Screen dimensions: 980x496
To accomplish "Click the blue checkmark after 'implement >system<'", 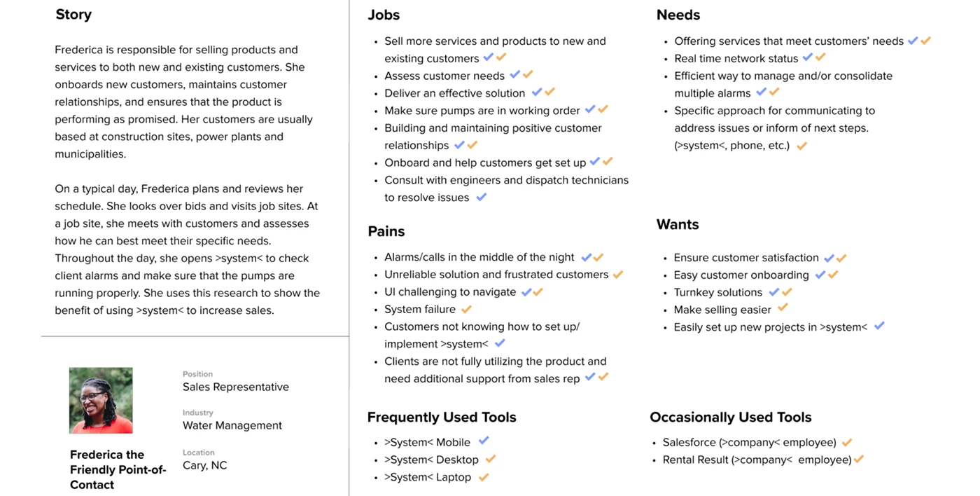I will pyautogui.click(x=500, y=343).
